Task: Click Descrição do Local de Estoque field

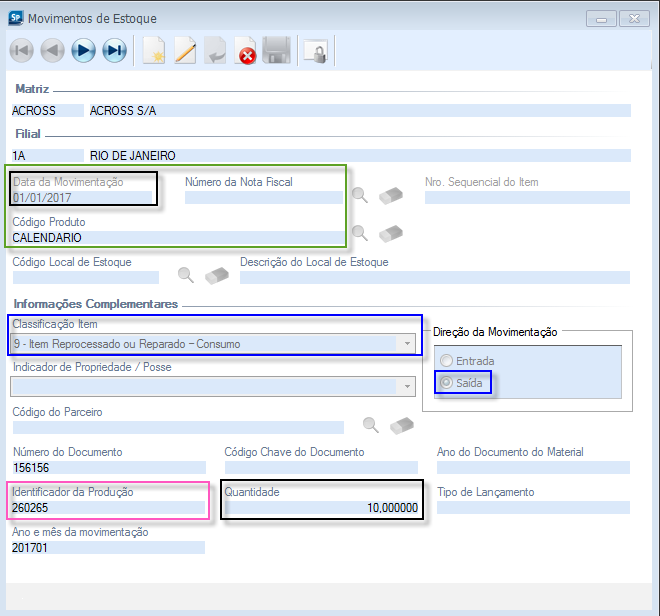Action: 435,277
